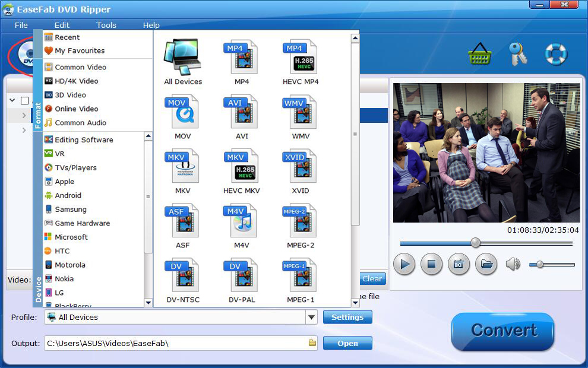This screenshot has width=588, height=368.
Task: Toggle the title list checkbox
Action: [25, 100]
